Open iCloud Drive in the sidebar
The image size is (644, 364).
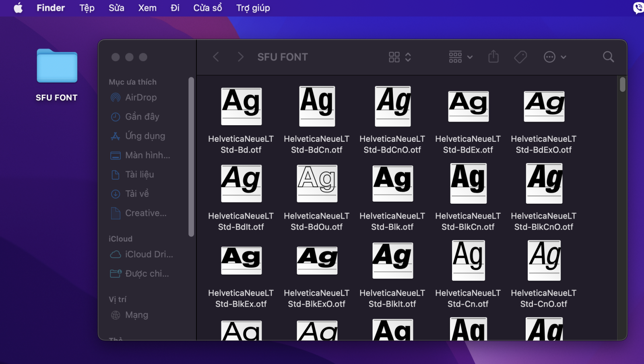point(141,254)
